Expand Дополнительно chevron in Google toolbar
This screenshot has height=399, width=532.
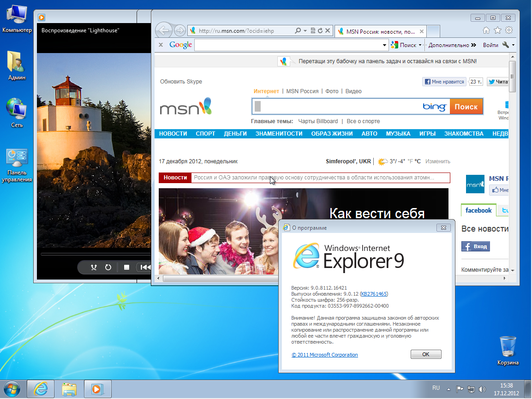pyautogui.click(x=474, y=45)
